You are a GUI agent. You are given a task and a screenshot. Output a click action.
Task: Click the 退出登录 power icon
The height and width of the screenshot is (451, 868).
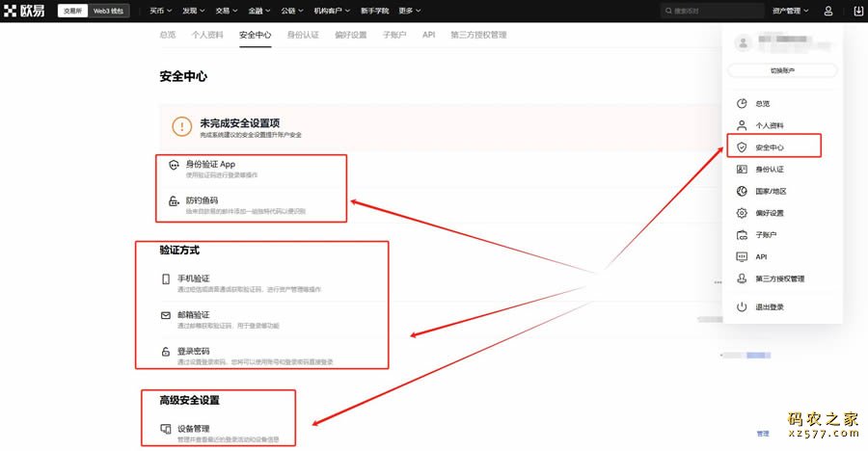[x=742, y=306]
